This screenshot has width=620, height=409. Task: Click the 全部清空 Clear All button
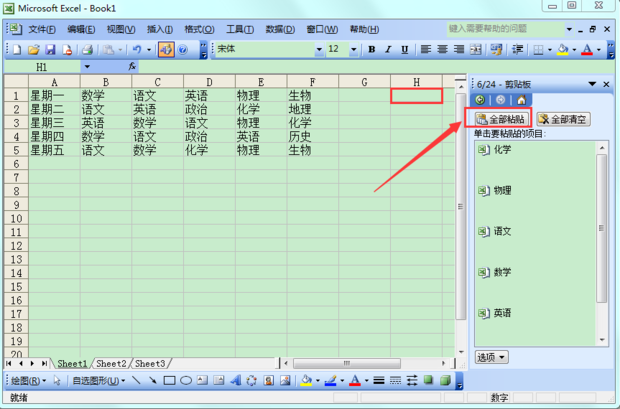tap(563, 119)
